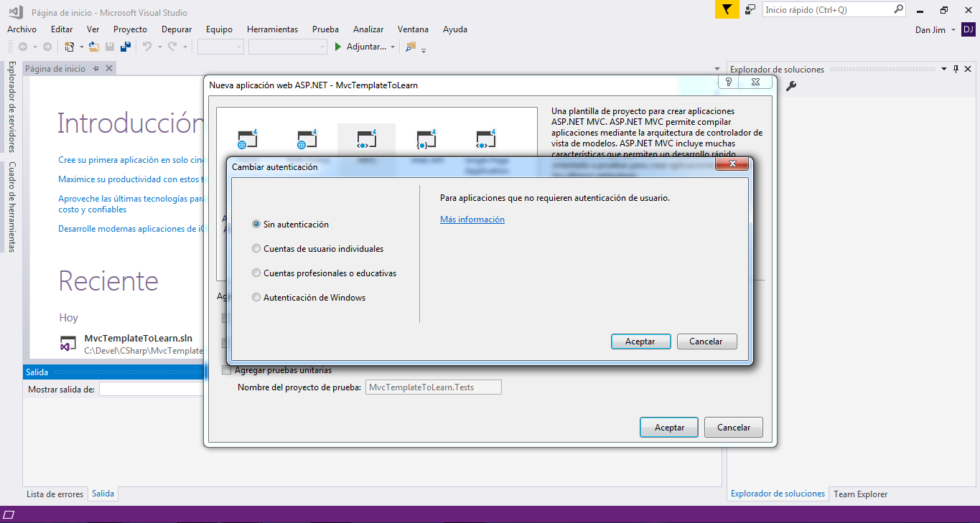The height and width of the screenshot is (523, 980).
Task: Select Autenticación de Windows radio button
Action: pyautogui.click(x=256, y=298)
